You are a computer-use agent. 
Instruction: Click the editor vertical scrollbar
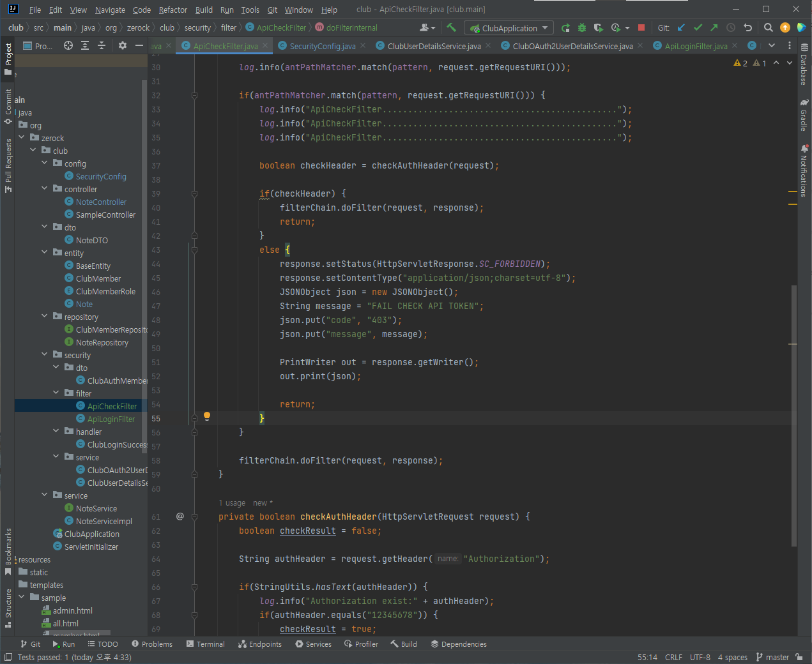pyautogui.click(x=794, y=415)
